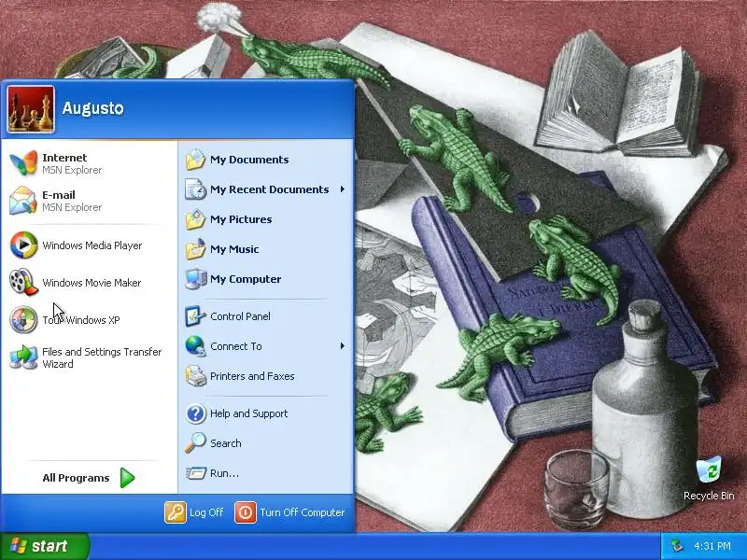Click the Connect To globe icon
Image resolution: width=747 pixels, height=560 pixels.
195,346
